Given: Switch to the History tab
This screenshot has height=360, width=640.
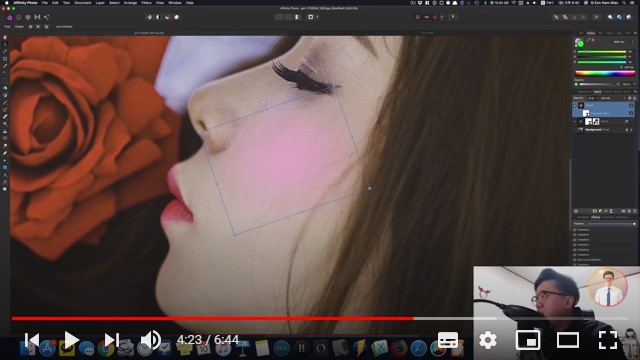Looking at the screenshot, I should [596, 217].
